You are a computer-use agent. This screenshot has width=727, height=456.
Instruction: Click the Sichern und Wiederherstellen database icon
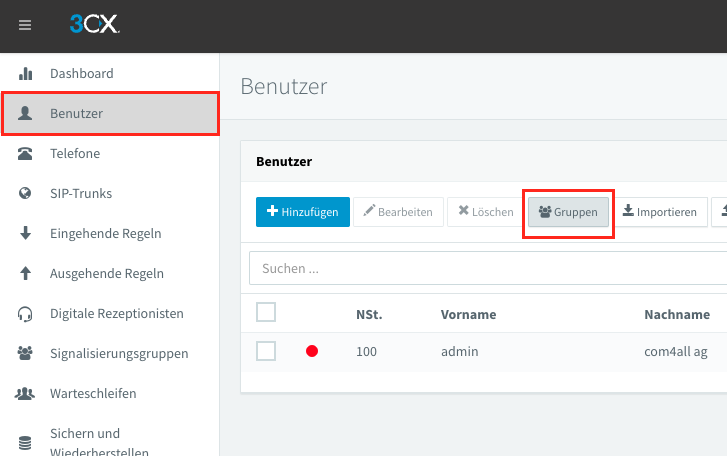point(26,442)
